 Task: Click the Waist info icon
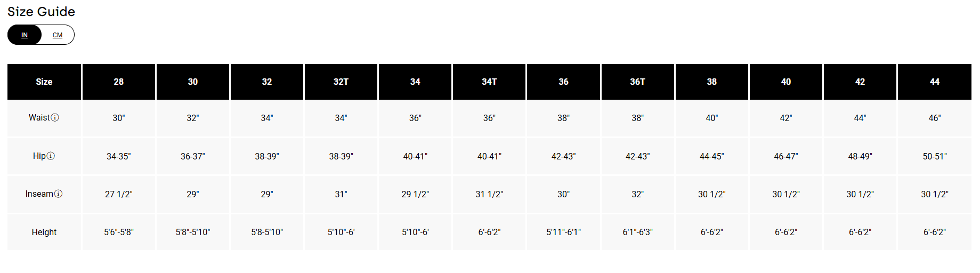click(55, 117)
